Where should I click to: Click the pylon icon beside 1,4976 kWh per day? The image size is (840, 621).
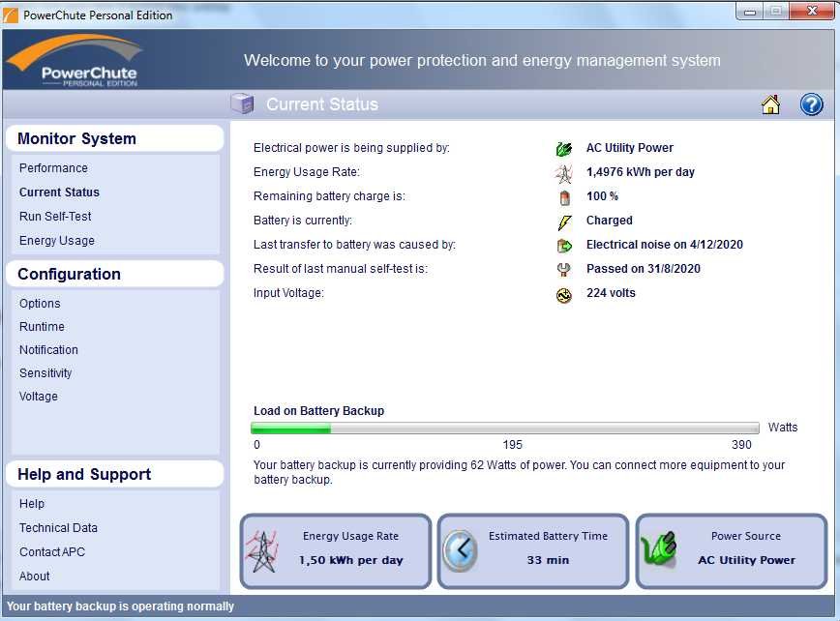pyautogui.click(x=563, y=172)
